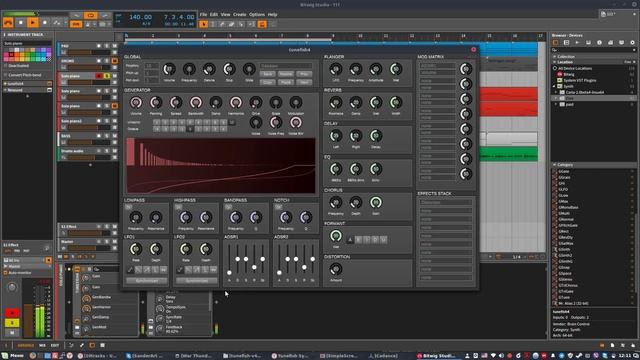
Task: Toggle the arranger loop button
Action: (91, 16)
